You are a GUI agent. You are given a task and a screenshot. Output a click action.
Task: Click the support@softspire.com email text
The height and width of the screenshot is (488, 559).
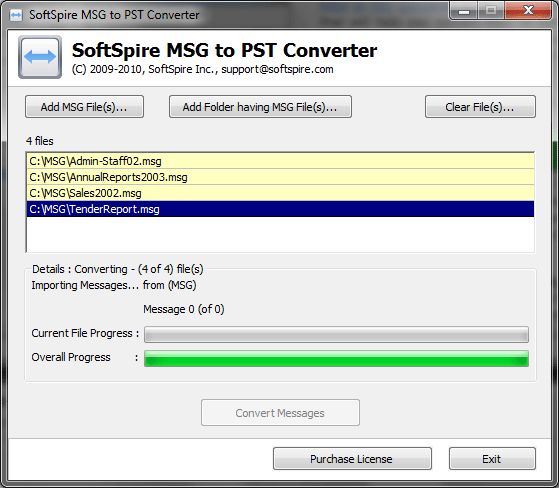coord(277,69)
